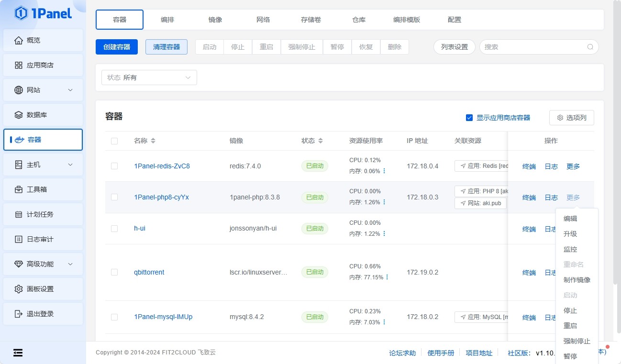Click the 1Panel logo
This screenshot has height=364, width=621.
pos(43,13)
